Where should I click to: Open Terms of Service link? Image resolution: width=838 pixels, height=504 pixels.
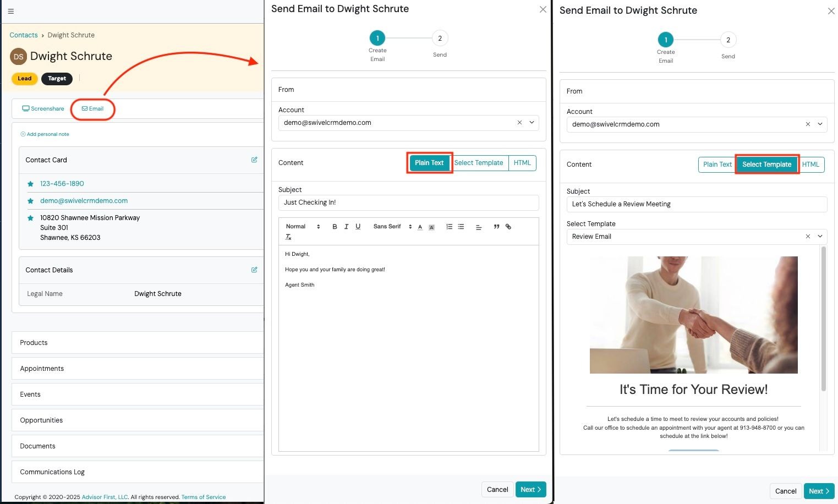[x=204, y=497]
